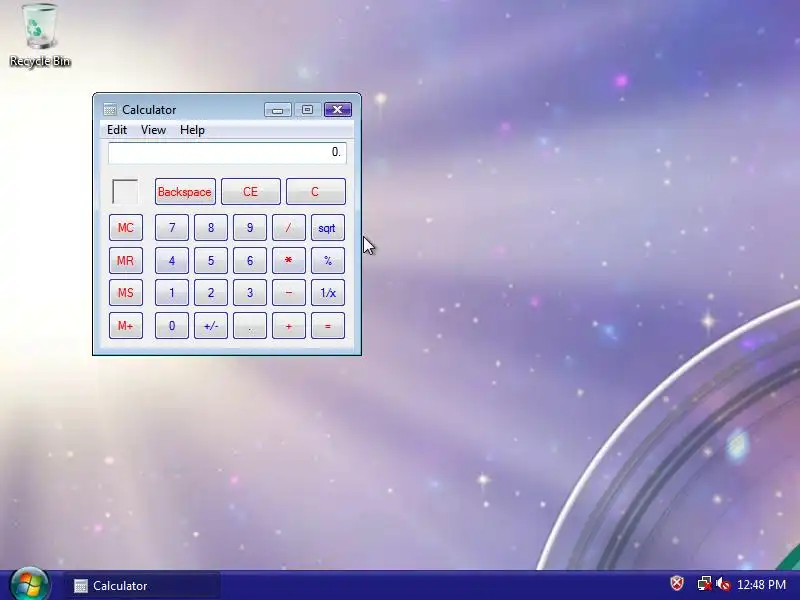Click the multiply (*) key
The height and width of the screenshot is (600, 800).
(x=289, y=261)
